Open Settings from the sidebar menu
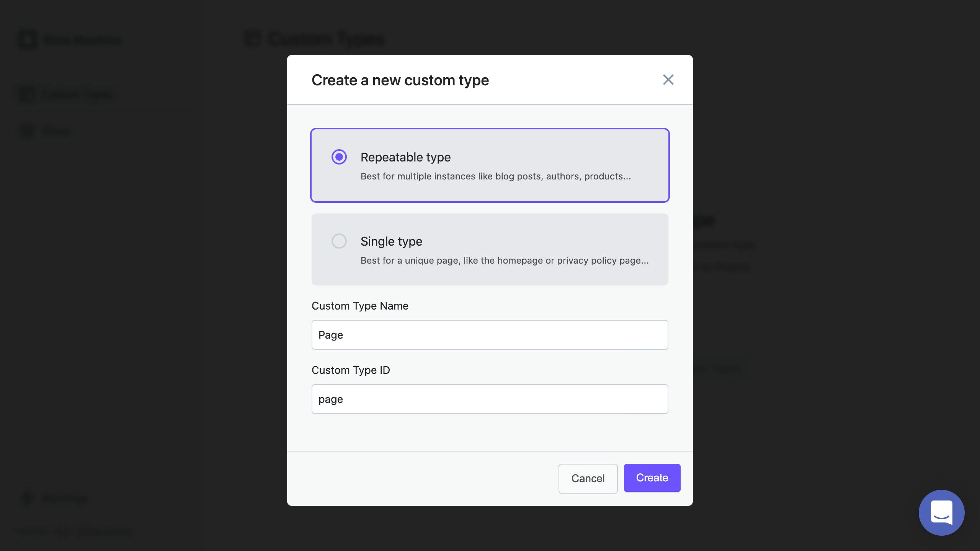Viewport: 980px width, 551px height. tap(63, 499)
